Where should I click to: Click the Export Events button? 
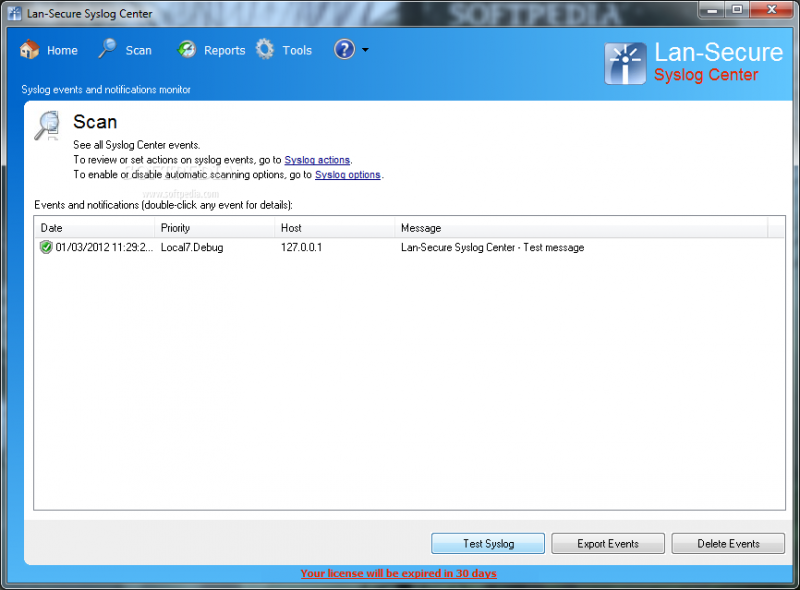[x=608, y=544]
